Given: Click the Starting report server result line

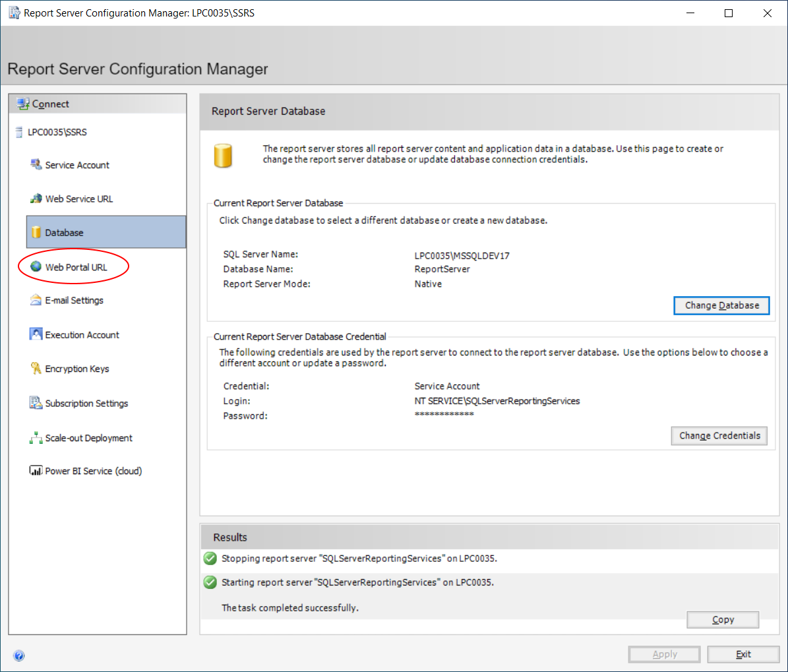Looking at the screenshot, I should coord(358,582).
